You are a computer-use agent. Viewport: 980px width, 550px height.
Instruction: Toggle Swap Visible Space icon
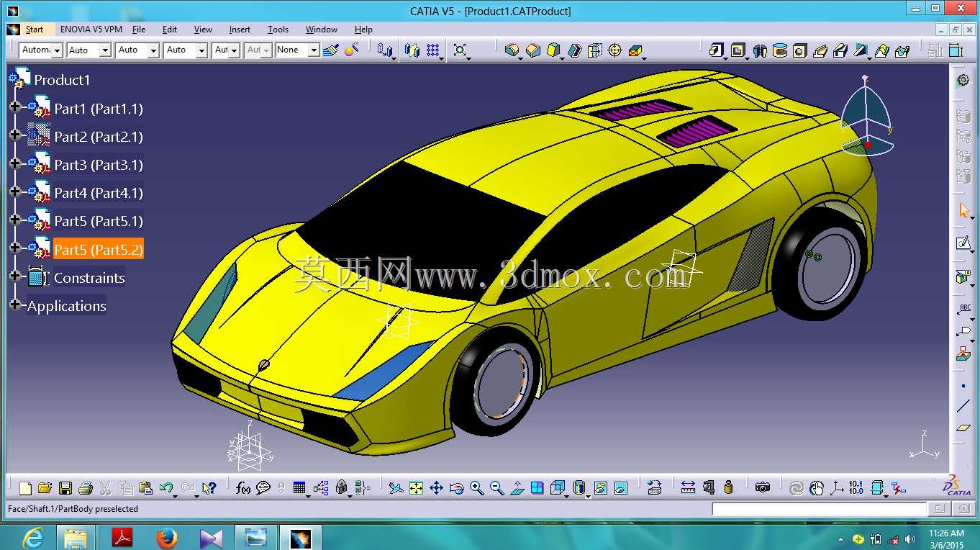tap(621, 488)
